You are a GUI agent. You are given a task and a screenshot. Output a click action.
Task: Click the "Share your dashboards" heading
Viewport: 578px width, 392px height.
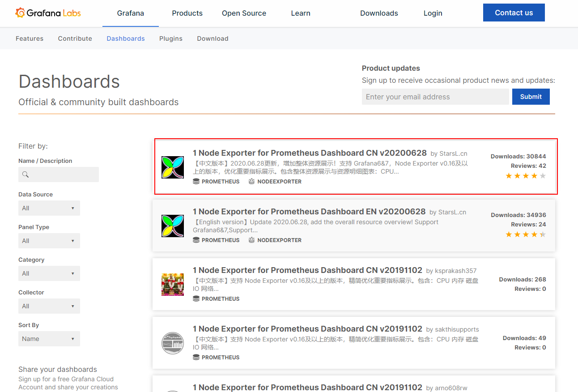pos(58,370)
